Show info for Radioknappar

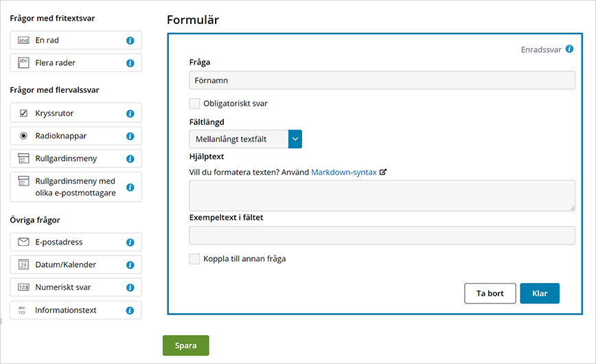click(x=130, y=136)
